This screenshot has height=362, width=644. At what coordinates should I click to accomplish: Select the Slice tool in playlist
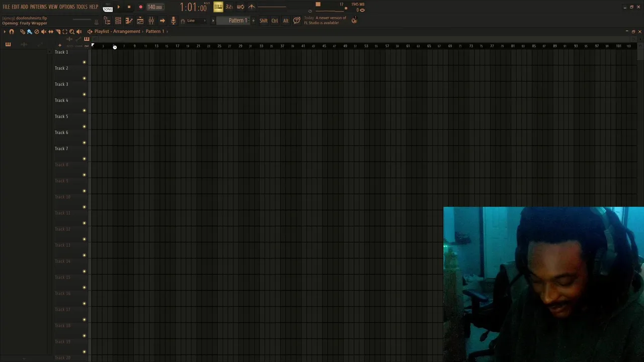pyautogui.click(x=58, y=32)
